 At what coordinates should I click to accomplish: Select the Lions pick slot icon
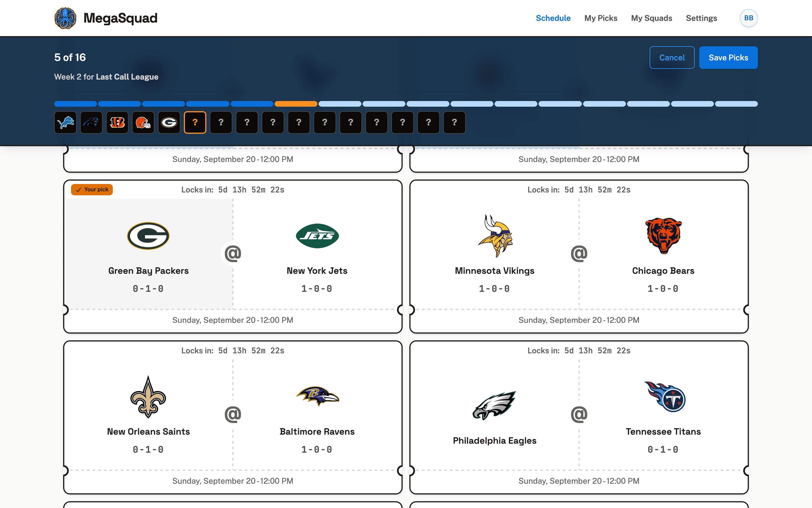65,123
